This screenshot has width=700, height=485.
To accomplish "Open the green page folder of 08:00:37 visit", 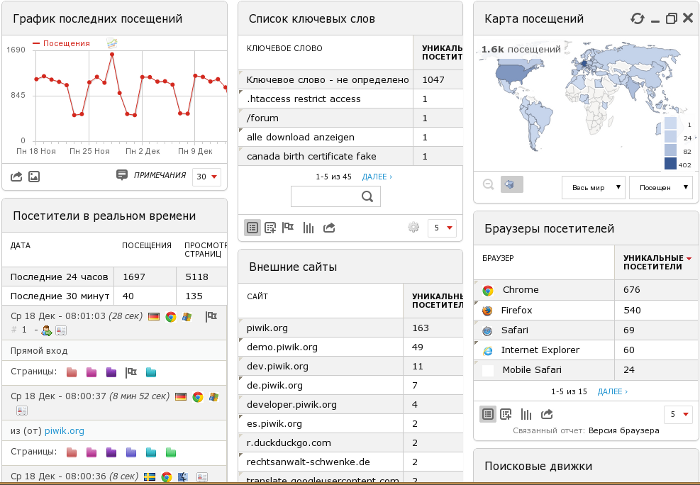I will pyautogui.click(x=171, y=452).
